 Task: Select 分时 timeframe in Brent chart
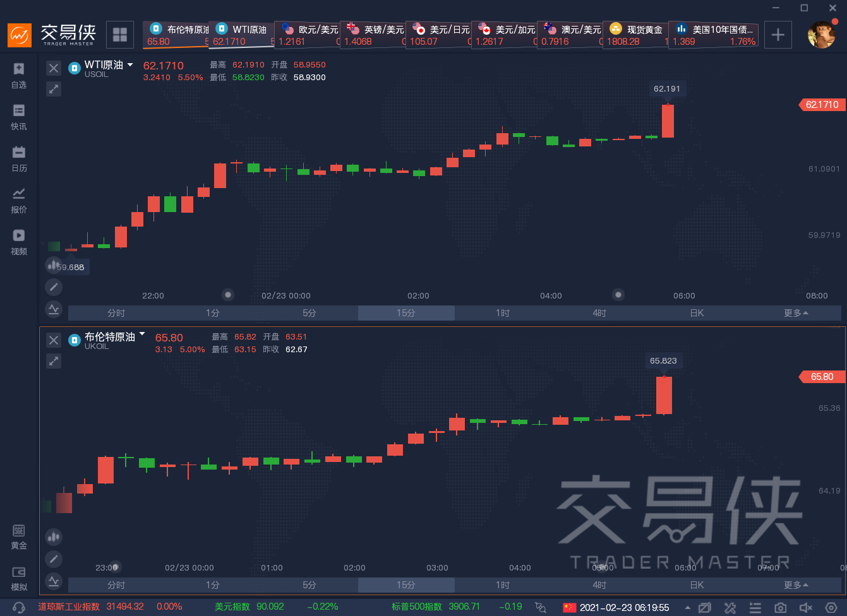pyautogui.click(x=116, y=585)
